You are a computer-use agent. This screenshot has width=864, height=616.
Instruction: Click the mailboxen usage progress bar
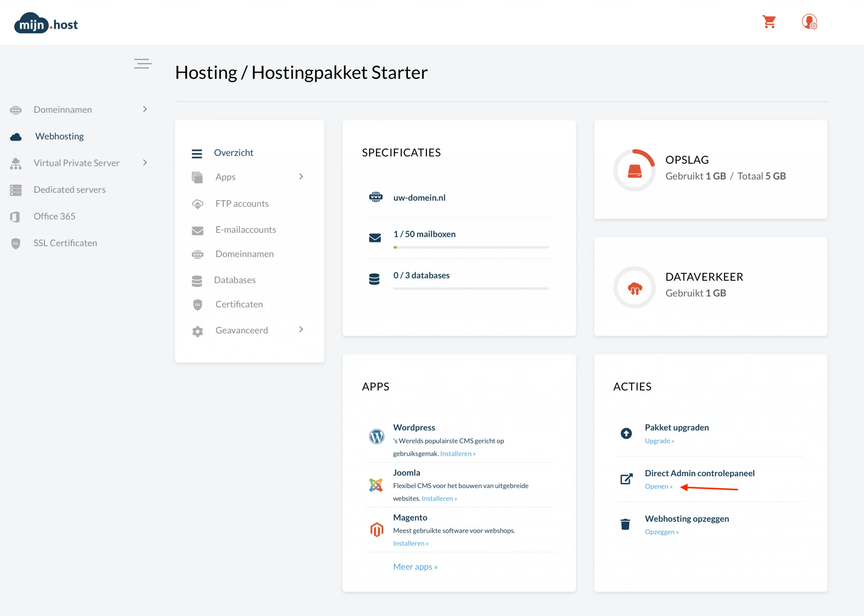pyautogui.click(x=471, y=247)
